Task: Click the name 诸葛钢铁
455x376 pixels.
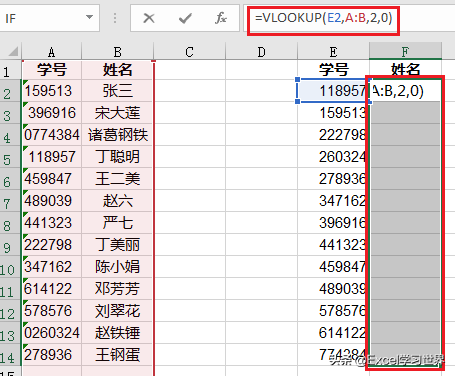Action: point(118,135)
